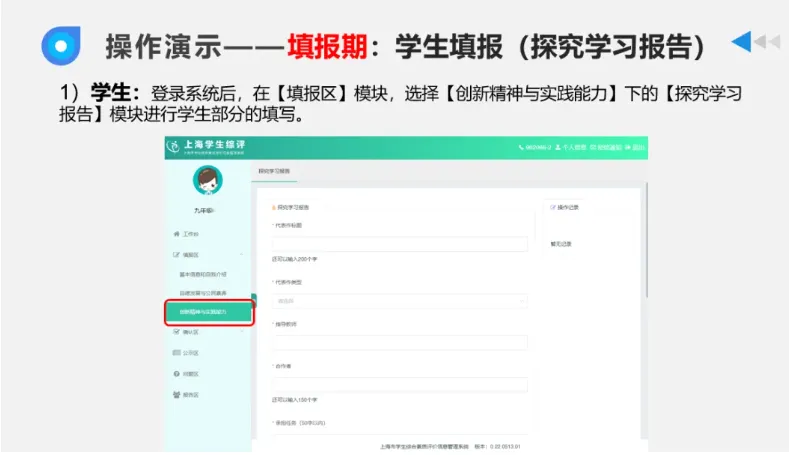Image resolution: width=789 pixels, height=455 pixels.
Task: Open the 代表作类型 dropdown
Action: coord(400,301)
